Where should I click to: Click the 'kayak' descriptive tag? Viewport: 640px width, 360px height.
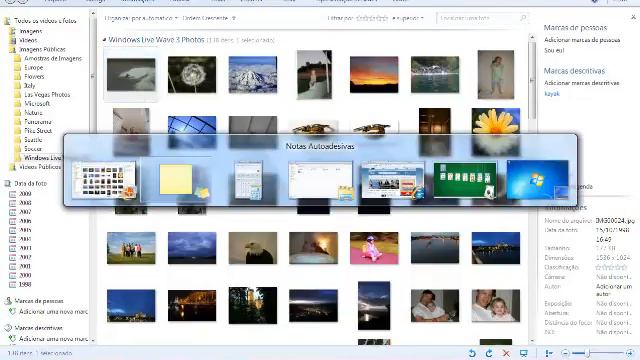(x=552, y=94)
